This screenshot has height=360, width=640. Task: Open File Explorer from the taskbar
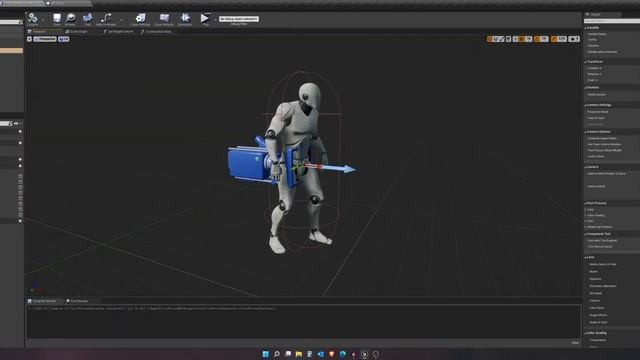(x=299, y=354)
